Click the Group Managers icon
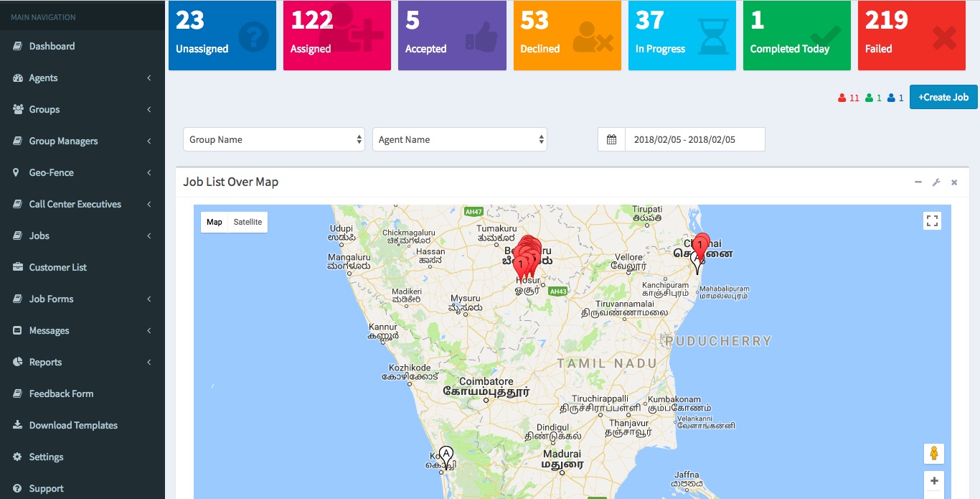This screenshot has width=980, height=499. coord(18,141)
